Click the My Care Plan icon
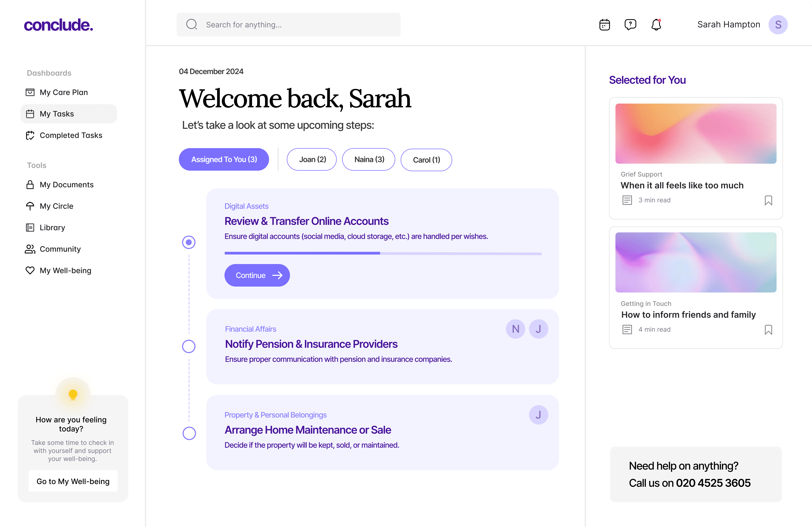Viewport: 812px width, 527px height. [x=30, y=92]
